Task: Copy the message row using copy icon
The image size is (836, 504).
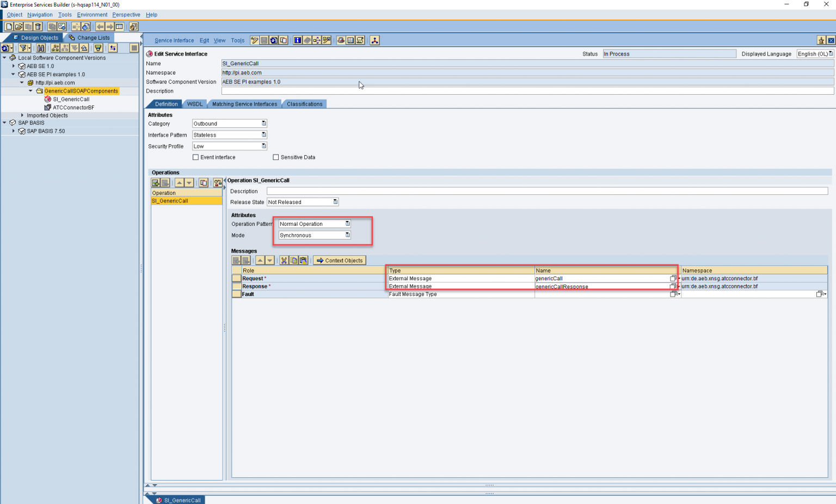Action: 293,260
